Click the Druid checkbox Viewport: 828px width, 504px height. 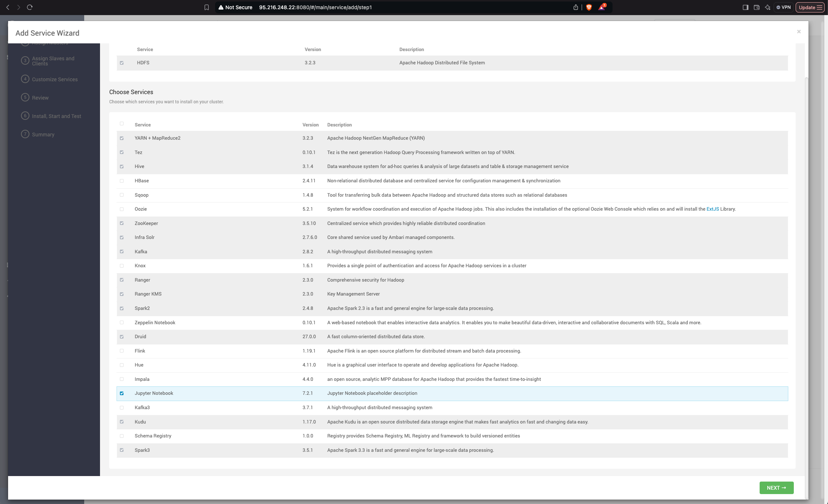(122, 337)
